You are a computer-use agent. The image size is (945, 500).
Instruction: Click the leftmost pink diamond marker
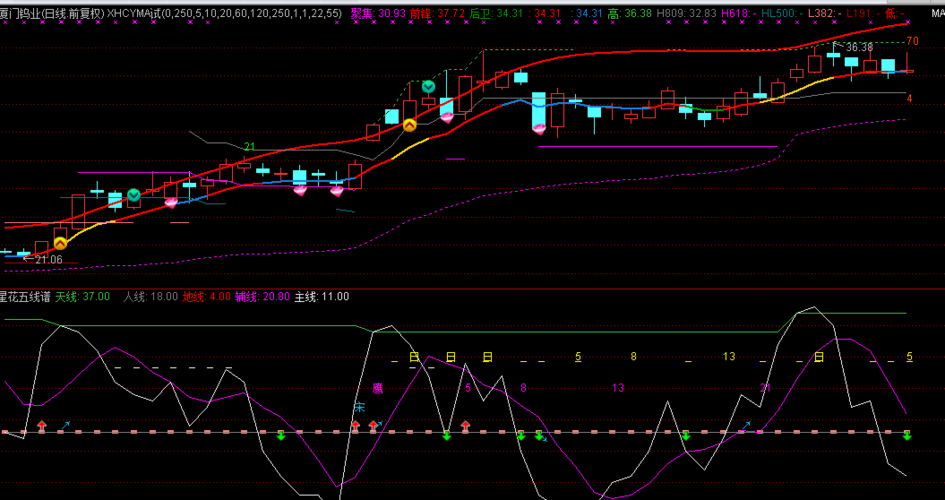[171, 202]
